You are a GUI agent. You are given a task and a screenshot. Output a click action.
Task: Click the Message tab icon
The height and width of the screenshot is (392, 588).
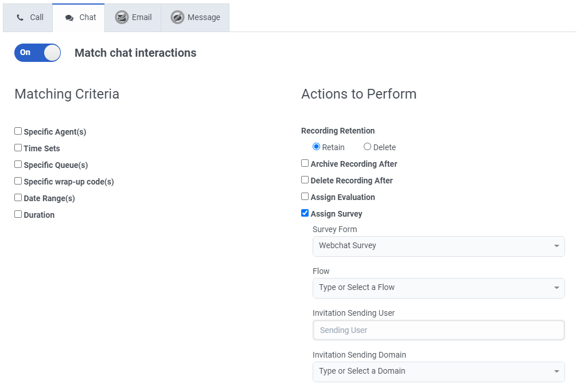pos(177,17)
